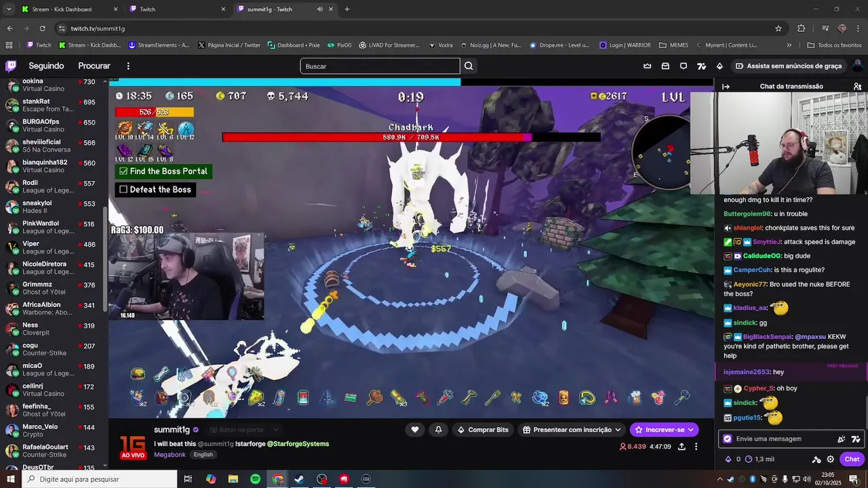Open stream options three-dot menu
The width and height of the screenshot is (868, 488).
pyautogui.click(x=696, y=447)
